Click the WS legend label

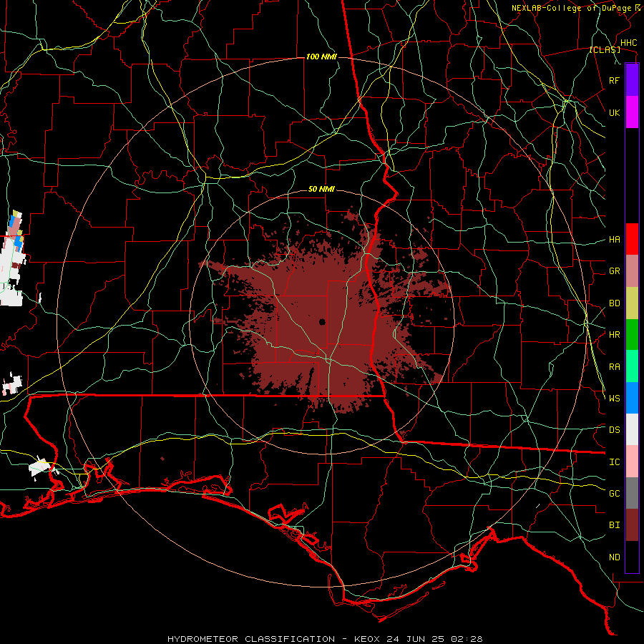(615, 399)
